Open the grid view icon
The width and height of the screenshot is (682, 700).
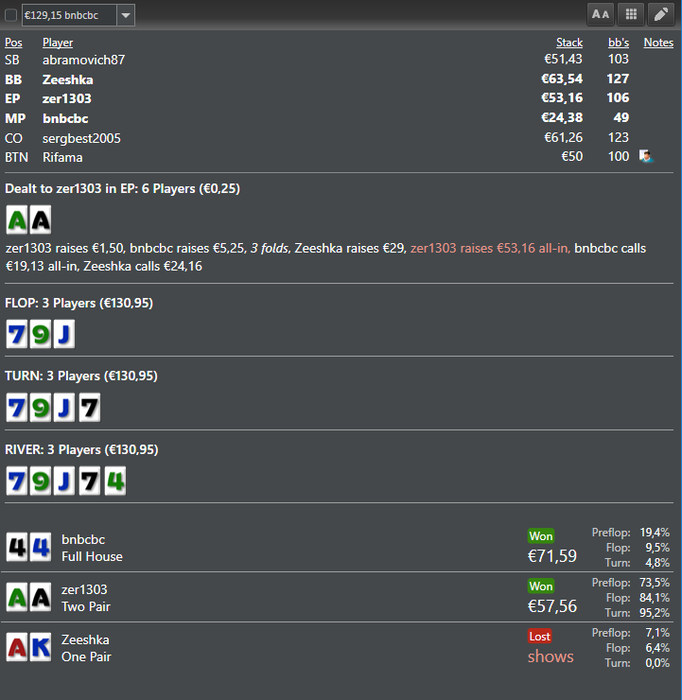[x=631, y=15]
